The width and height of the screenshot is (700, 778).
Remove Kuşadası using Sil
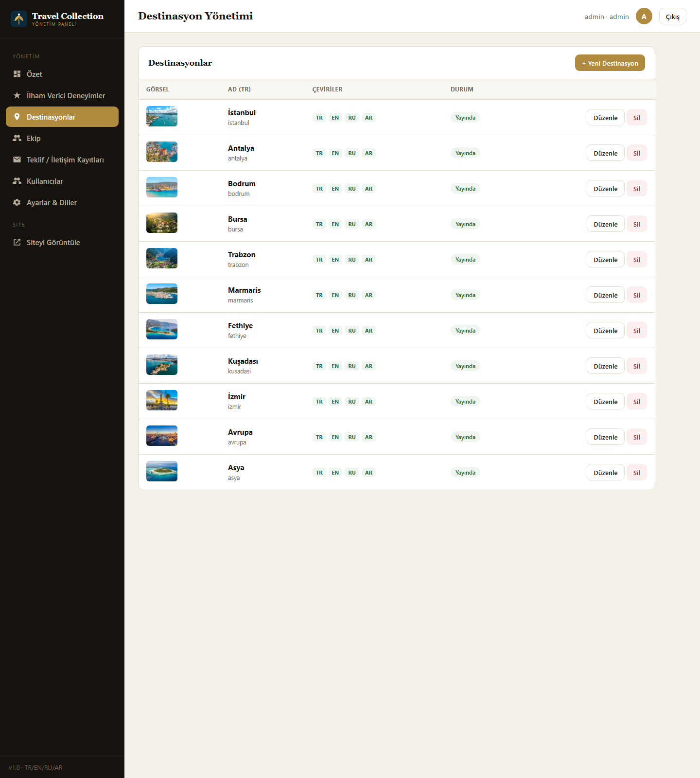click(637, 366)
